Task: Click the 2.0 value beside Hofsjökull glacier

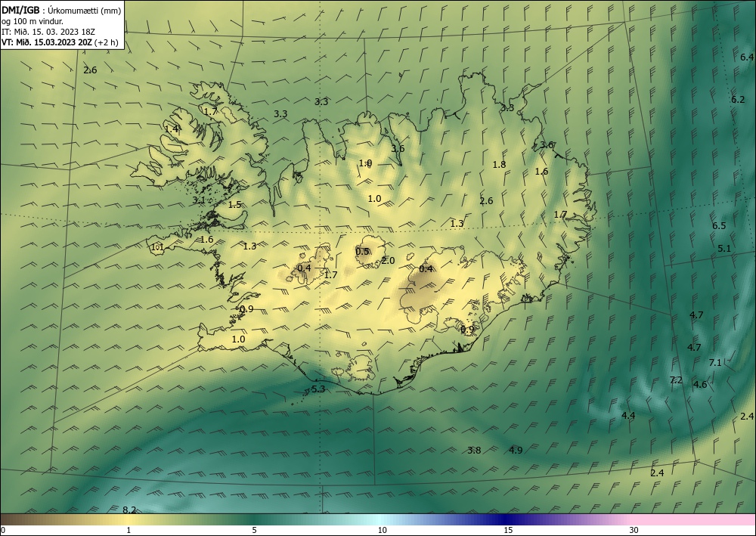Action: pos(388,261)
